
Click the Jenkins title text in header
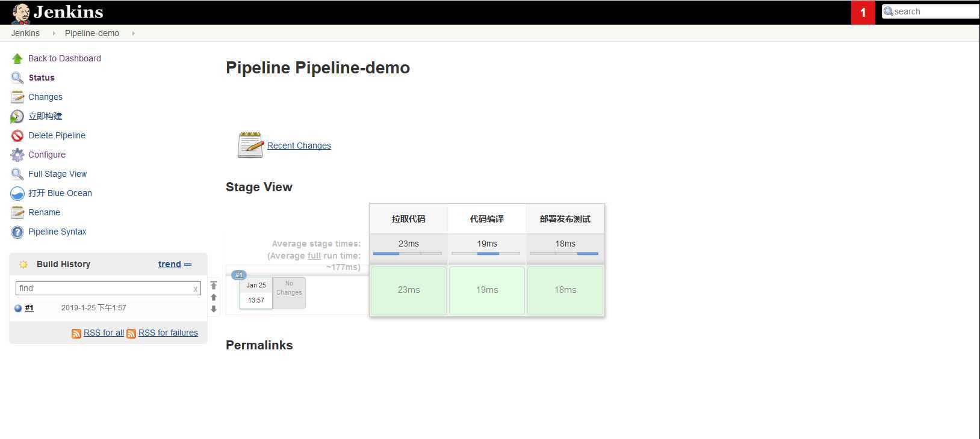click(69, 12)
